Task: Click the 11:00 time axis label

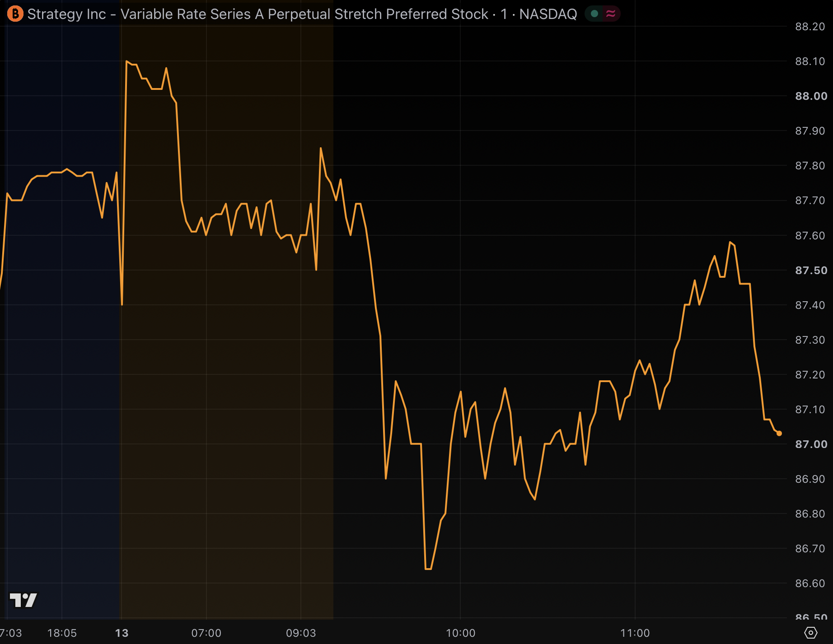Action: pyautogui.click(x=635, y=633)
